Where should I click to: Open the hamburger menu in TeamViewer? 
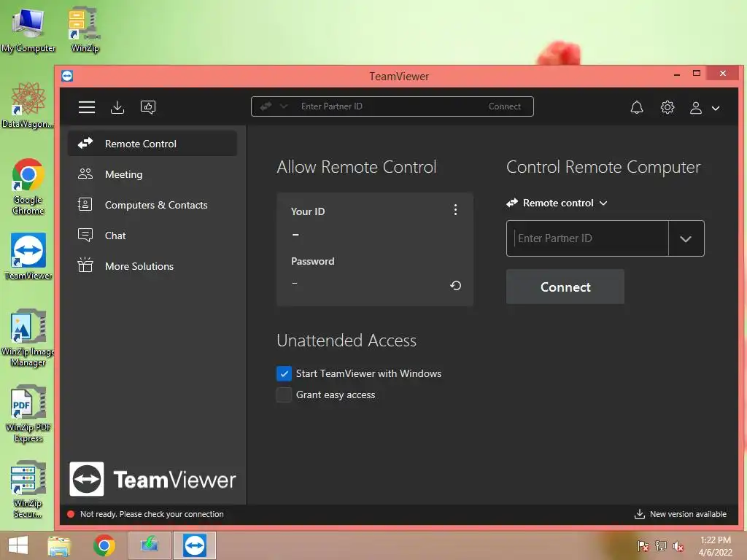pyautogui.click(x=87, y=107)
